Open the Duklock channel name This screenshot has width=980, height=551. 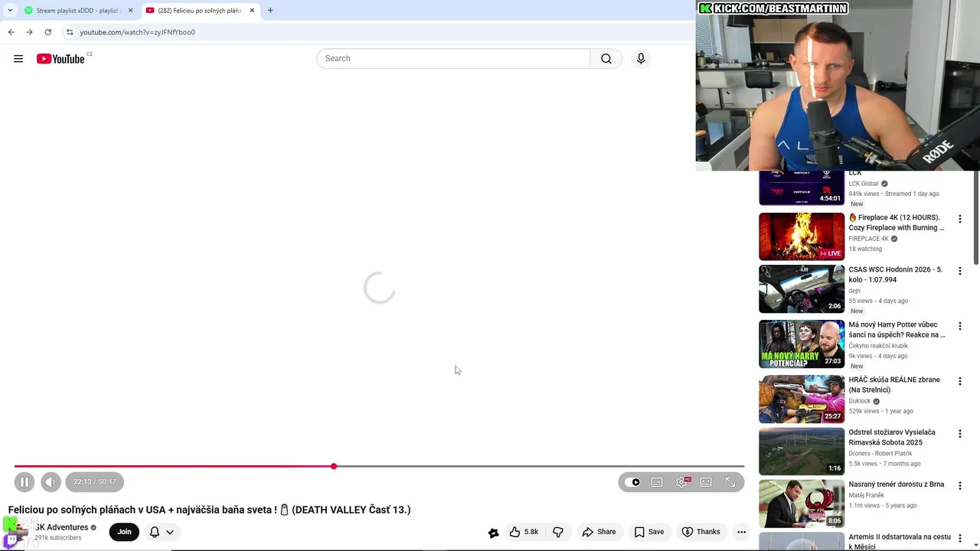[x=860, y=401]
